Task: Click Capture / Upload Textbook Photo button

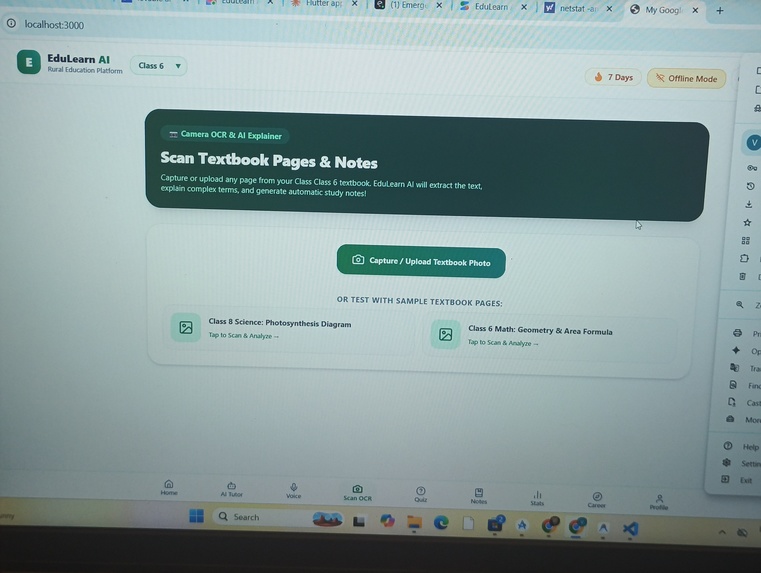Action: click(x=421, y=262)
